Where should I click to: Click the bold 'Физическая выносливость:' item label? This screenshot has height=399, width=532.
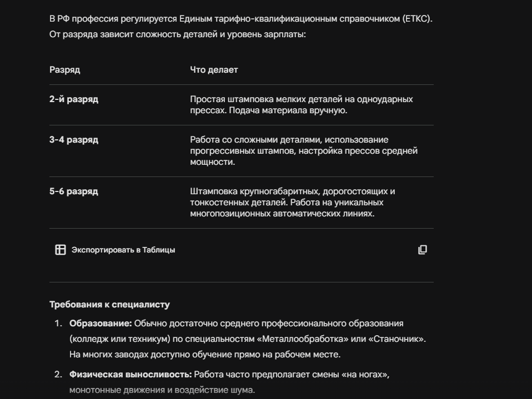pyautogui.click(x=131, y=375)
